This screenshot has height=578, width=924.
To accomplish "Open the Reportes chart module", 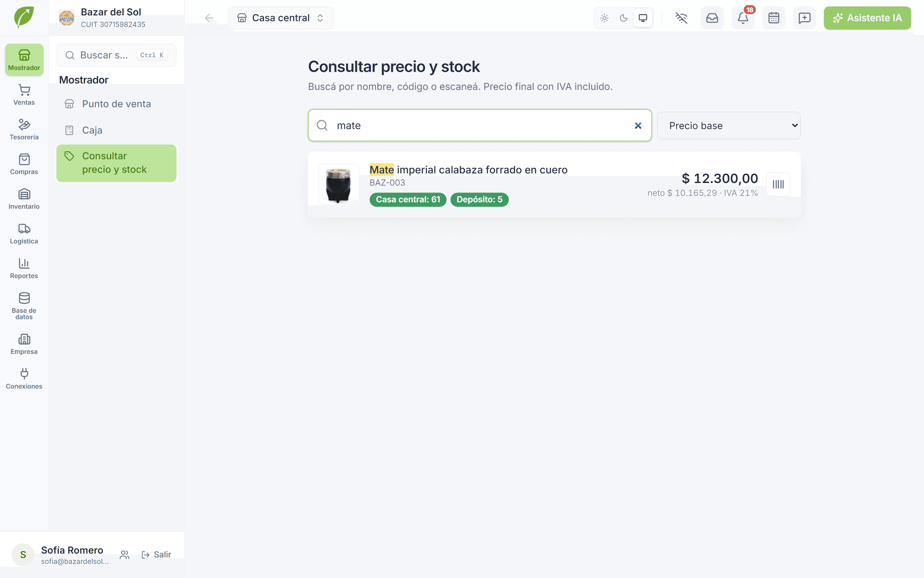I will [x=24, y=268].
